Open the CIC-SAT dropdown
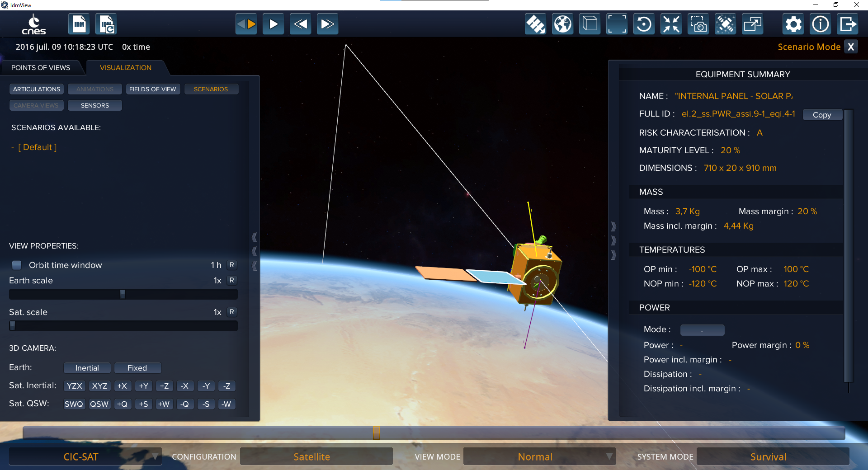This screenshot has height=470, width=868. [x=85, y=456]
